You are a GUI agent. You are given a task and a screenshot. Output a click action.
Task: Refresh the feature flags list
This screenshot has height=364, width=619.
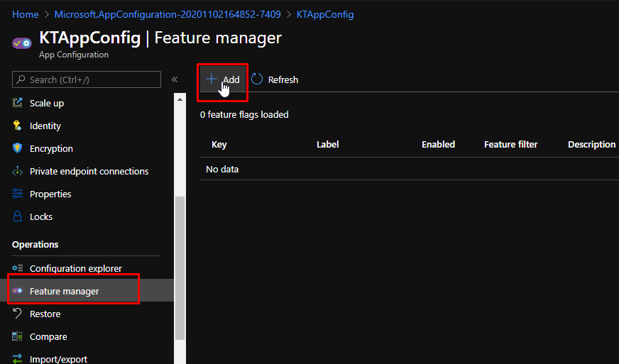click(x=275, y=79)
